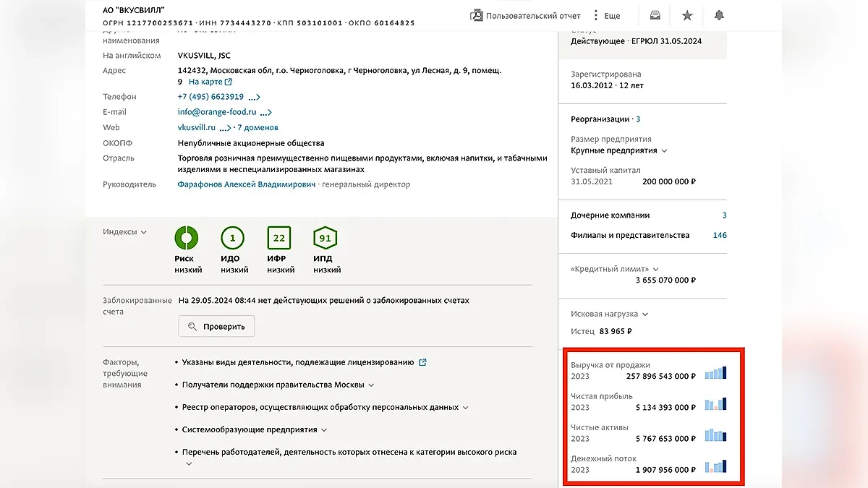
Task: Expand the Исковая нагрузка section
Action: (644, 314)
